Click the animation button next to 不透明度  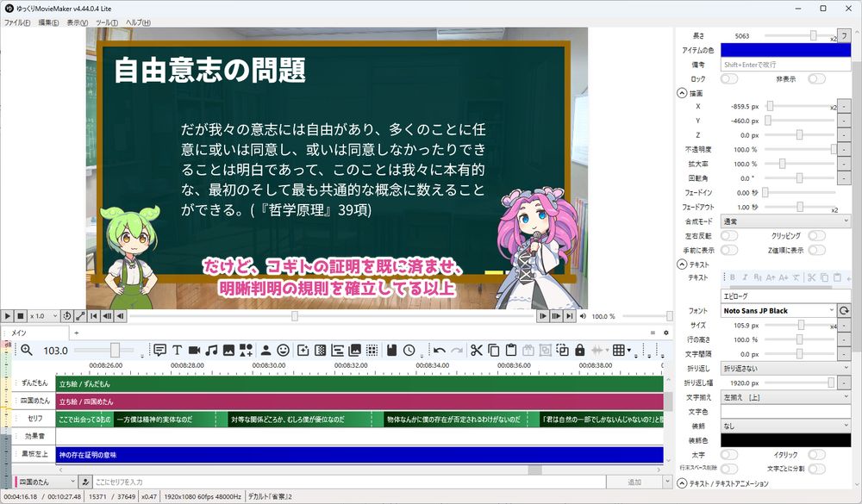[x=844, y=150]
